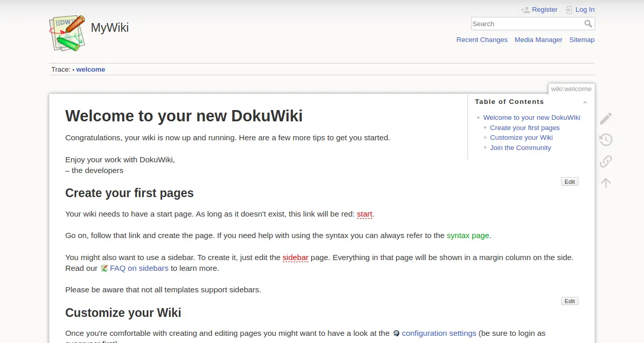Open the Log In link
The image size is (644, 343).
click(x=585, y=10)
